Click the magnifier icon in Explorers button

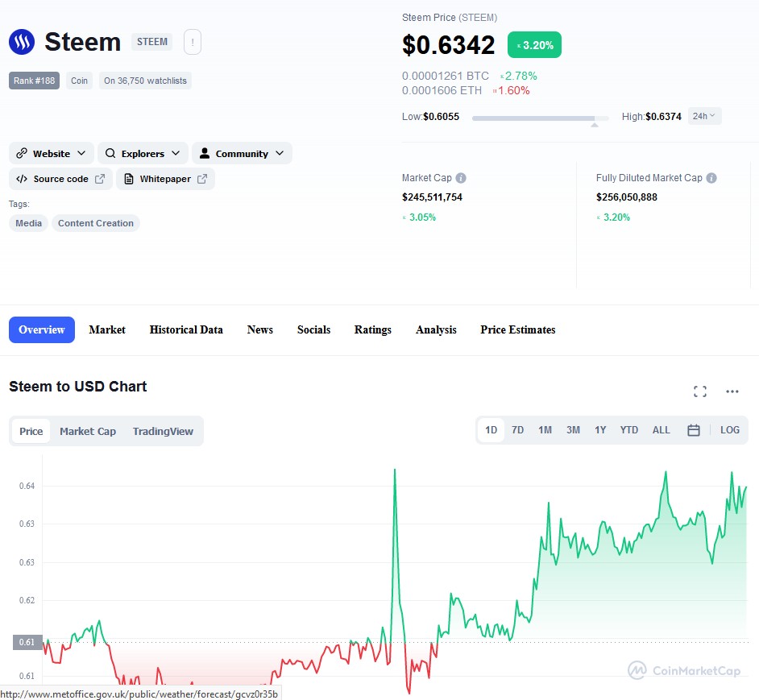coord(110,154)
